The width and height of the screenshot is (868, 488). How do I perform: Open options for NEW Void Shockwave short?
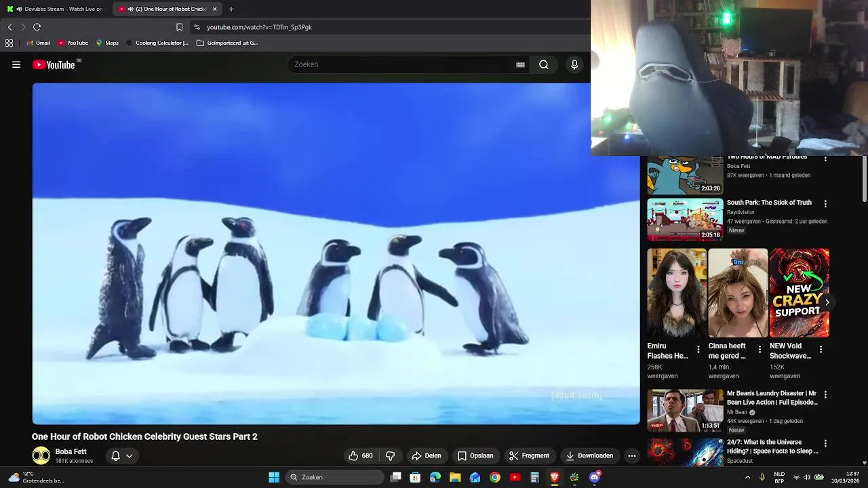pyautogui.click(x=821, y=350)
